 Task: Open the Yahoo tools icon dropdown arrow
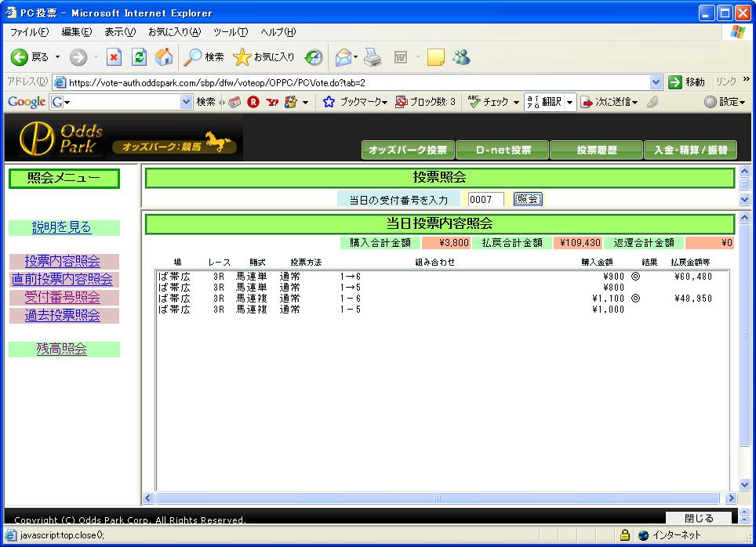point(305,102)
